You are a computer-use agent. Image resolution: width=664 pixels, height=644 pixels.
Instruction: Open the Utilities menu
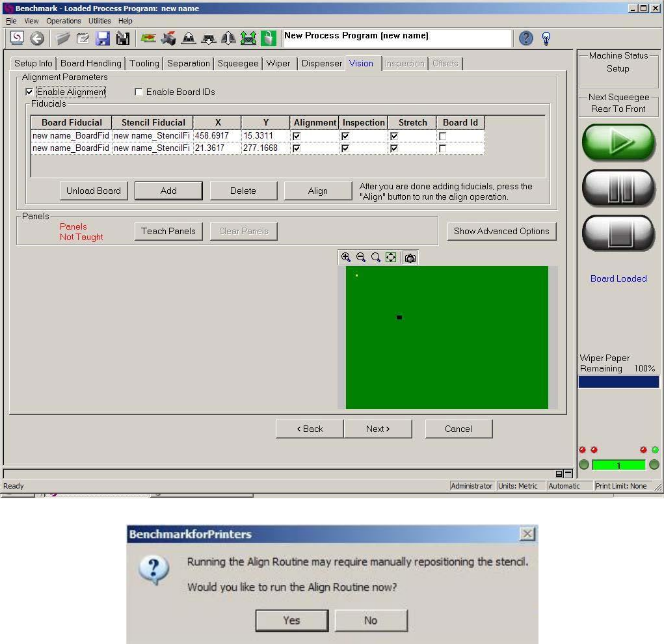pos(100,21)
